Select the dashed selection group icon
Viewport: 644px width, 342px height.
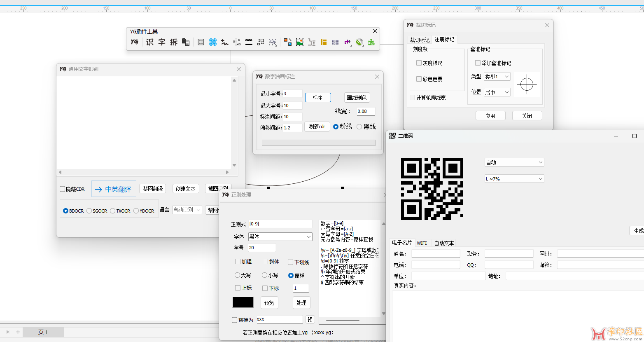coord(273,42)
